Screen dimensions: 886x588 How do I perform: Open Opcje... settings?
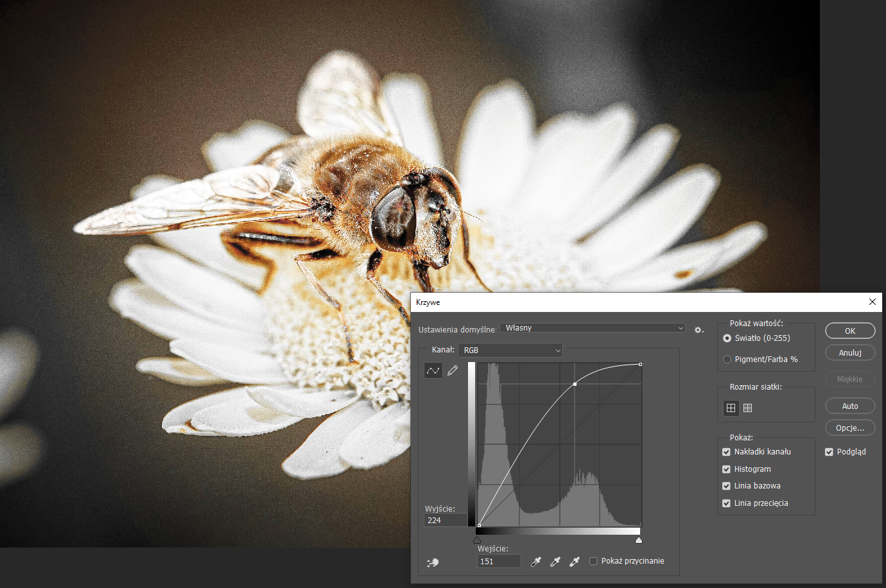(850, 428)
